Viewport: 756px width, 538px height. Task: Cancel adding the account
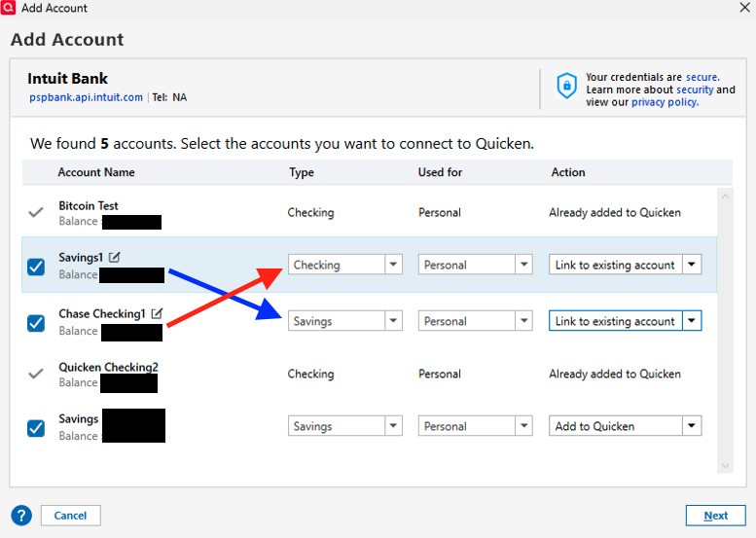(x=70, y=516)
